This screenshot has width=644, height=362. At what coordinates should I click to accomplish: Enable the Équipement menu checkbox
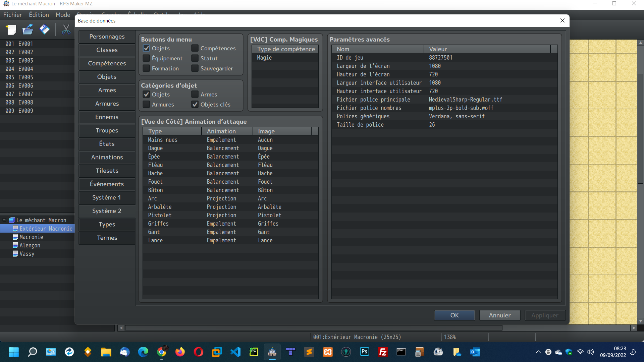pyautogui.click(x=147, y=58)
